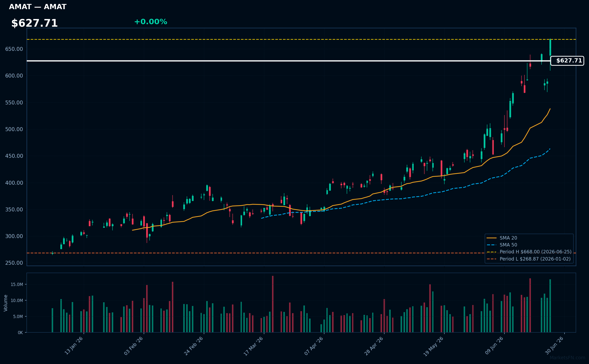Click the 19 May '26 date label

pos(434,346)
